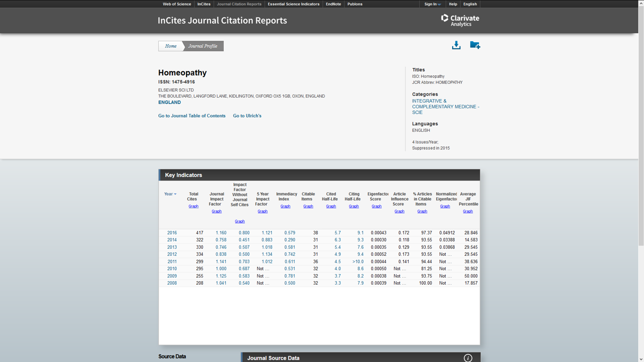Navigate to the Home breadcrumb
Image resolution: width=644 pixels, height=362 pixels.
tap(170, 46)
